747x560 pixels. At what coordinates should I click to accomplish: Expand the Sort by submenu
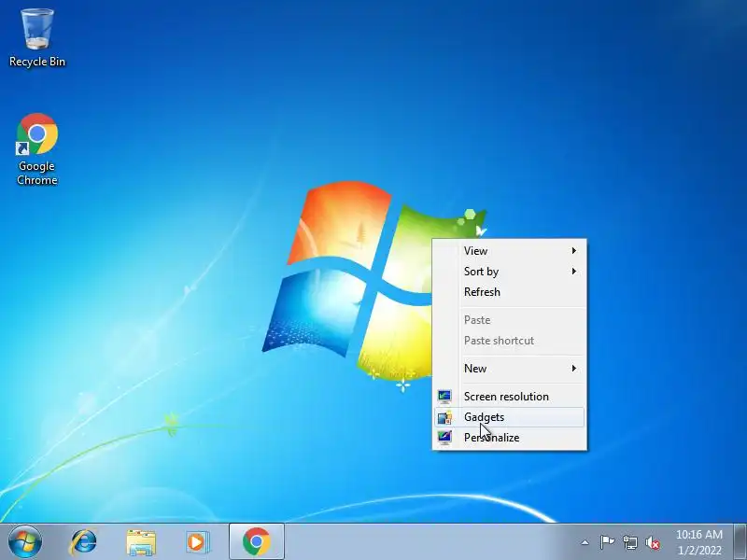click(x=509, y=272)
